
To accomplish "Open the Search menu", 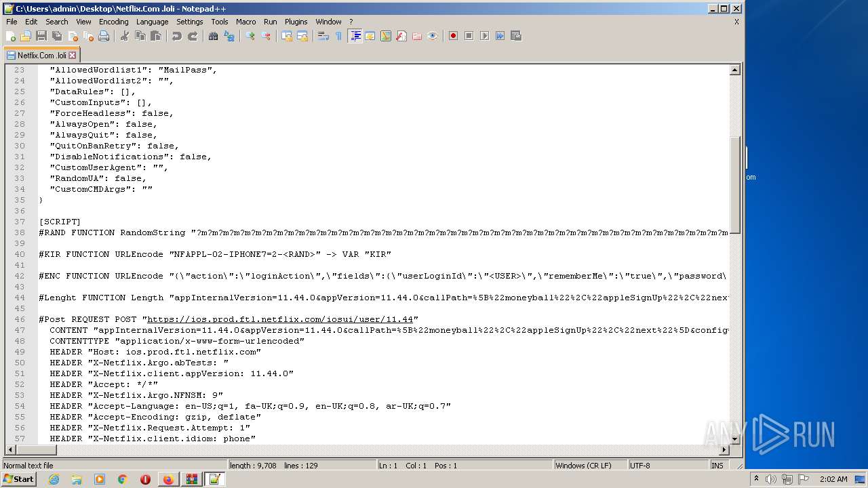I will [57, 22].
